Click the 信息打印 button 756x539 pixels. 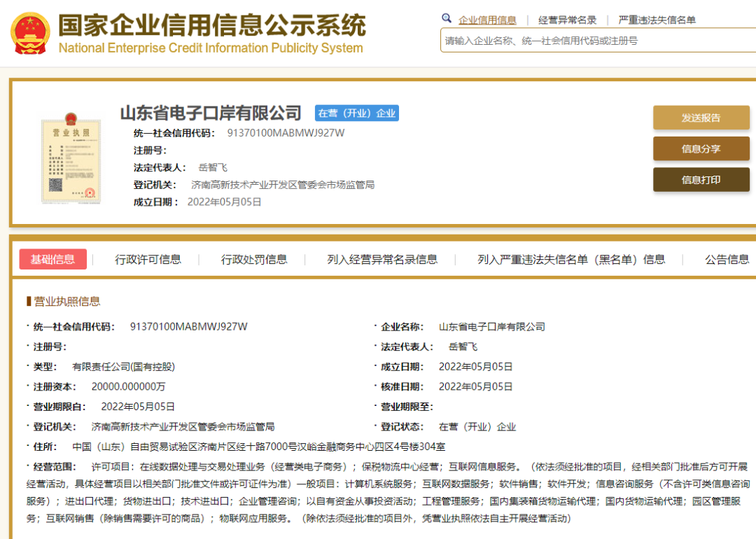pos(701,180)
